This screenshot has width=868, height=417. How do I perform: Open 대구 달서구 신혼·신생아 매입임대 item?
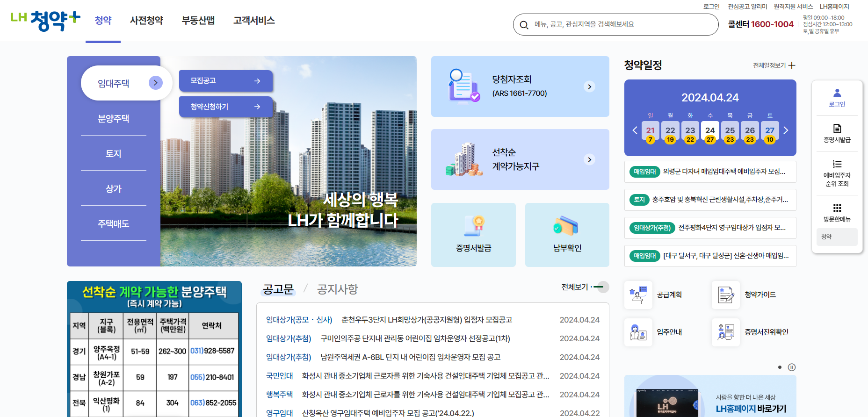[710, 256]
